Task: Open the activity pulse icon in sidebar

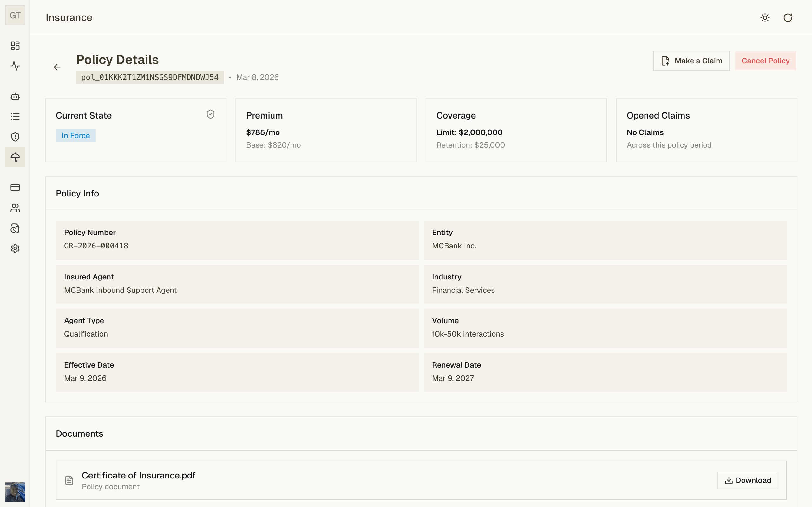Action: (15, 66)
